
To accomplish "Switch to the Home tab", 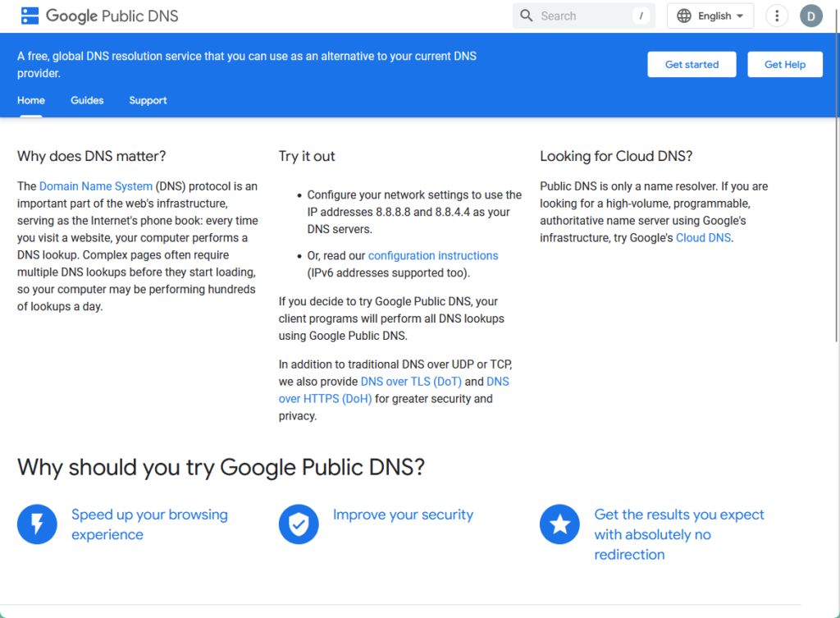I will tap(31, 100).
